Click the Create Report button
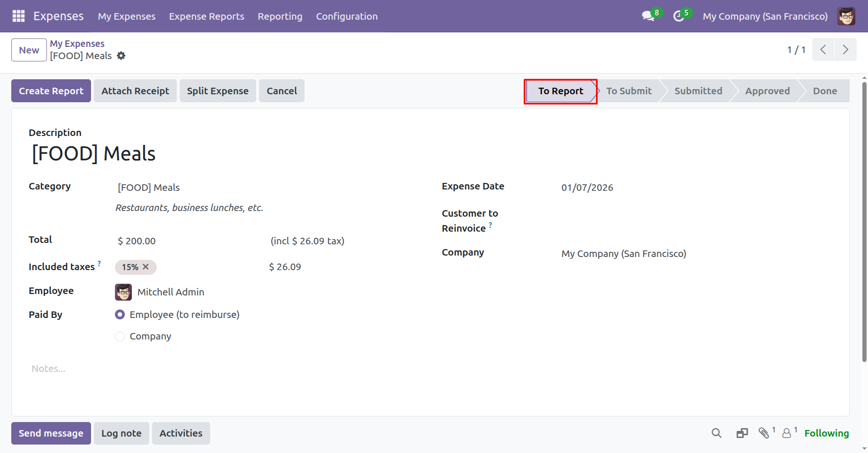The width and height of the screenshot is (868, 453). coord(51,91)
